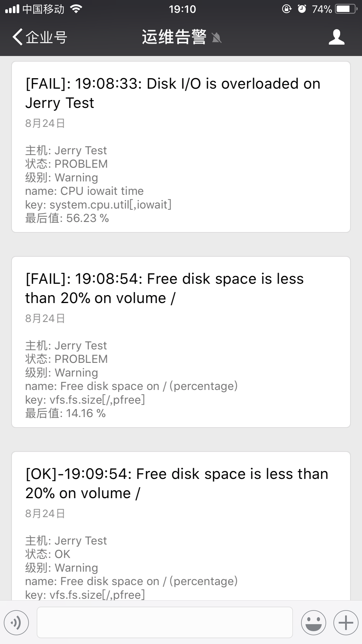Screen dimensions: 362x644
Task: Open the emoji picker smiley
Action: [314, 623]
